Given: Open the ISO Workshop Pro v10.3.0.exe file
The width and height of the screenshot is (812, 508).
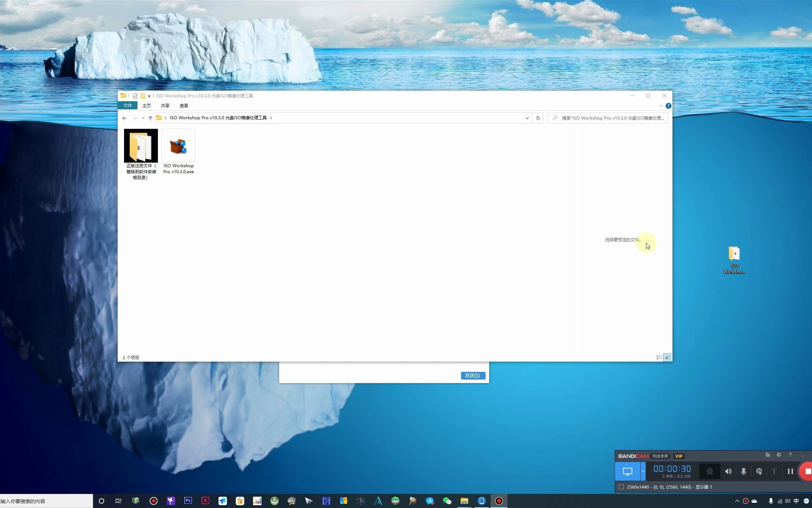Looking at the screenshot, I should click(178, 146).
